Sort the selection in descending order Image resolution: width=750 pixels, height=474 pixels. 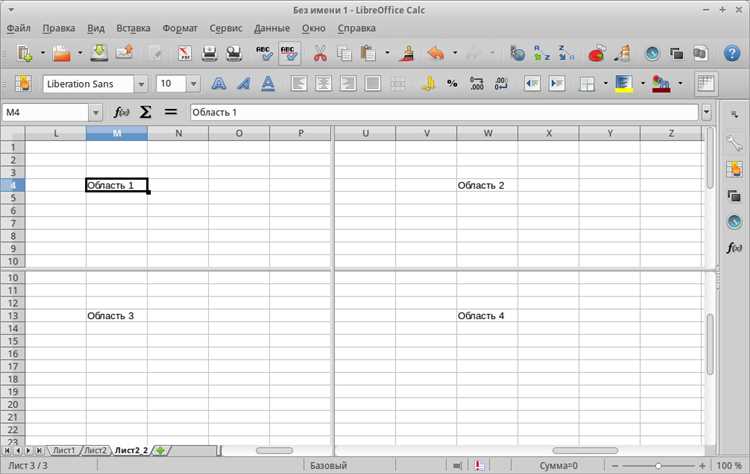click(566, 53)
